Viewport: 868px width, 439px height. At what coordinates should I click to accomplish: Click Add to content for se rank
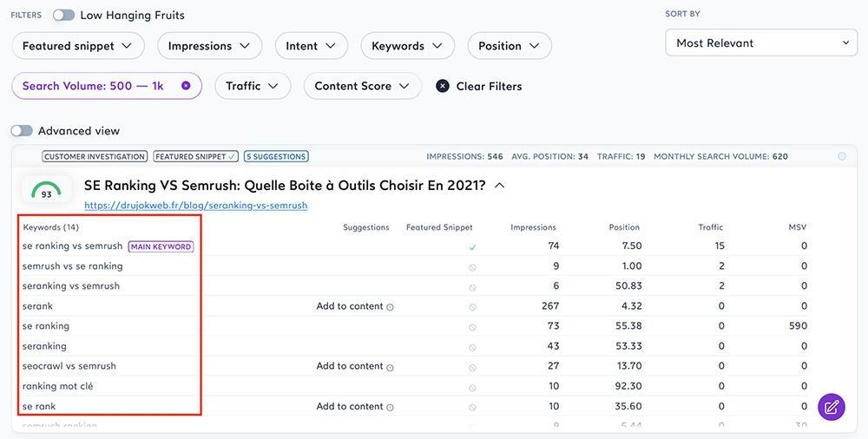click(x=350, y=406)
